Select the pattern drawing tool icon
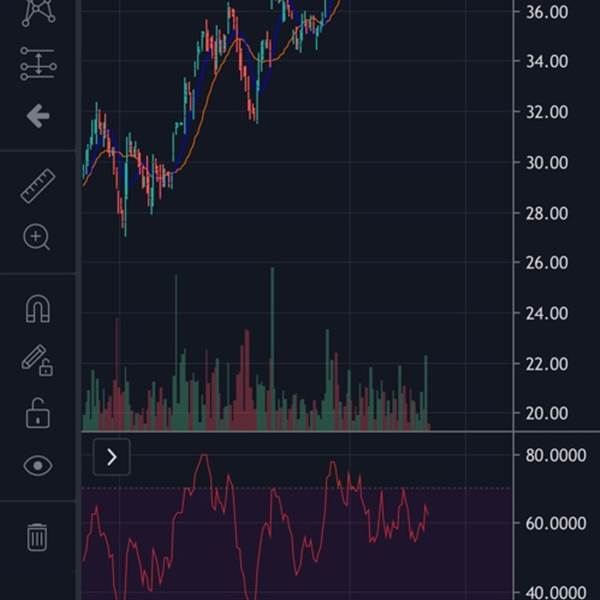Image resolution: width=600 pixels, height=600 pixels. (38, 12)
